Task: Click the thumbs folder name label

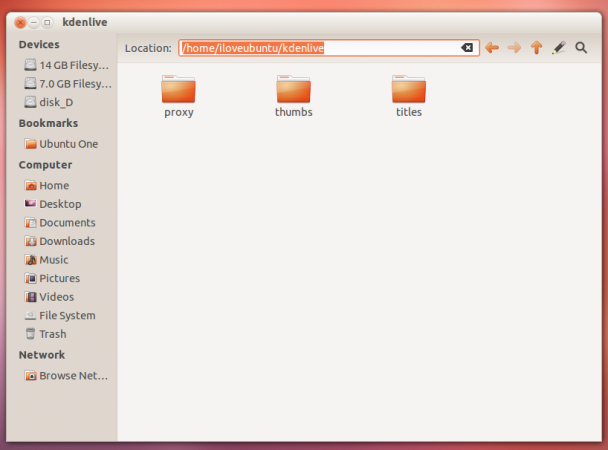Action: [294, 112]
